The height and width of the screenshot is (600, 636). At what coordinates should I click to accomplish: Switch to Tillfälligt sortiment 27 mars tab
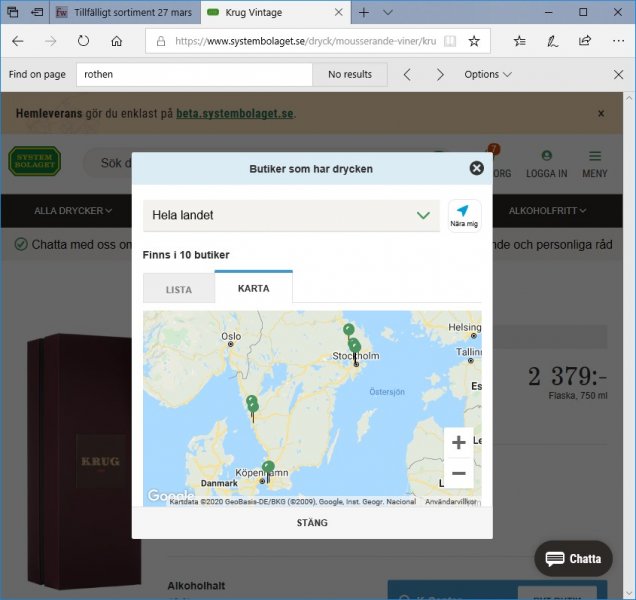(125, 13)
